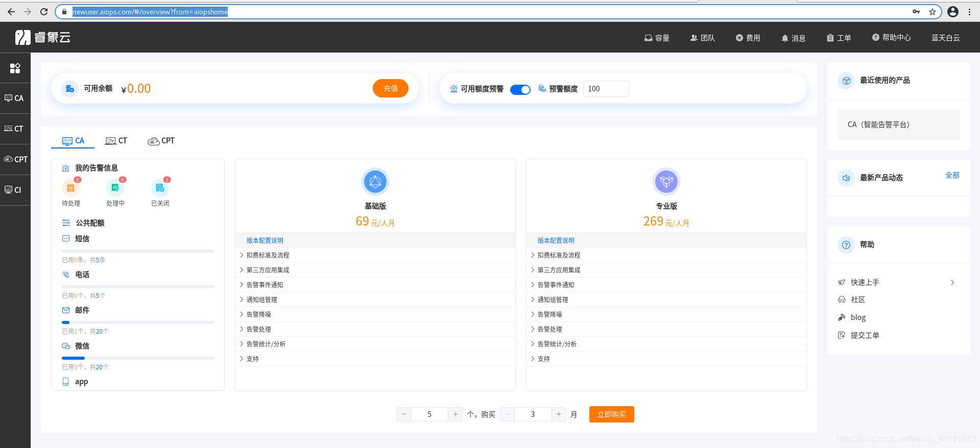This screenshot has width=980, height=448.
Task: Expand 专业版 第三方应用集成
Action: click(x=666, y=270)
